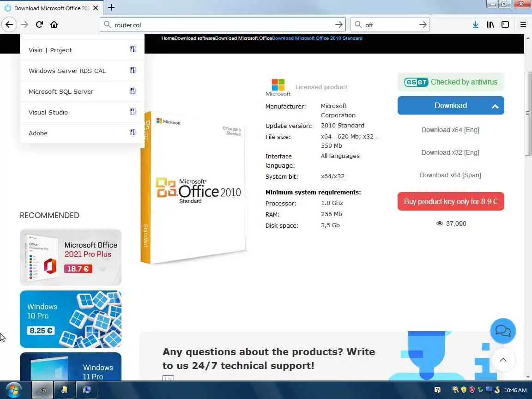Click the go arrow in address bar
Image resolution: width=532 pixels, height=399 pixels.
coord(339,24)
